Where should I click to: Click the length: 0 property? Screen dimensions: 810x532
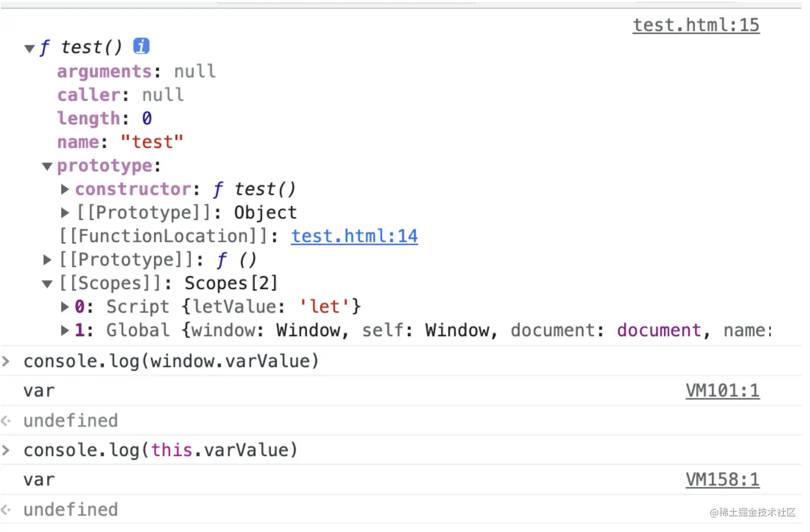click(104, 119)
